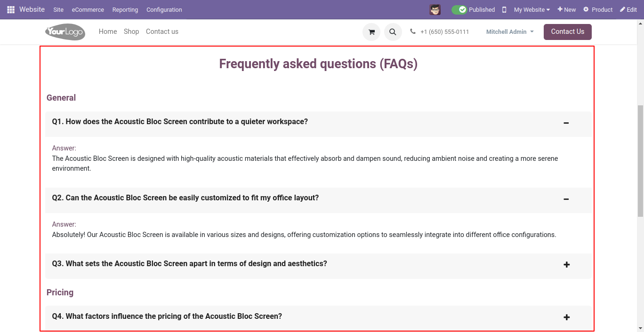This screenshot has height=332, width=644.
Task: Go to the Home page link
Action: pos(108,32)
